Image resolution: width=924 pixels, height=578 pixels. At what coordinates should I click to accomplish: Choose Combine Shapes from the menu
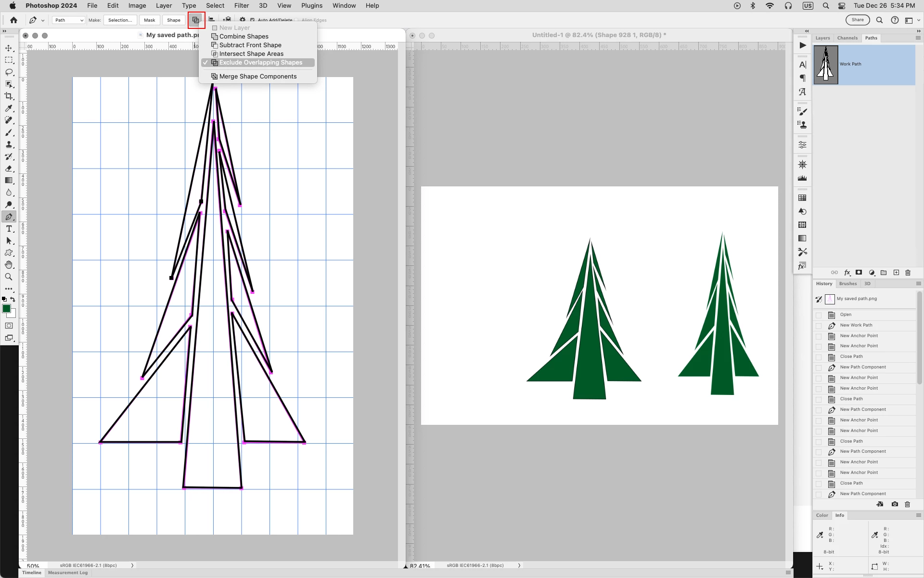click(x=244, y=37)
